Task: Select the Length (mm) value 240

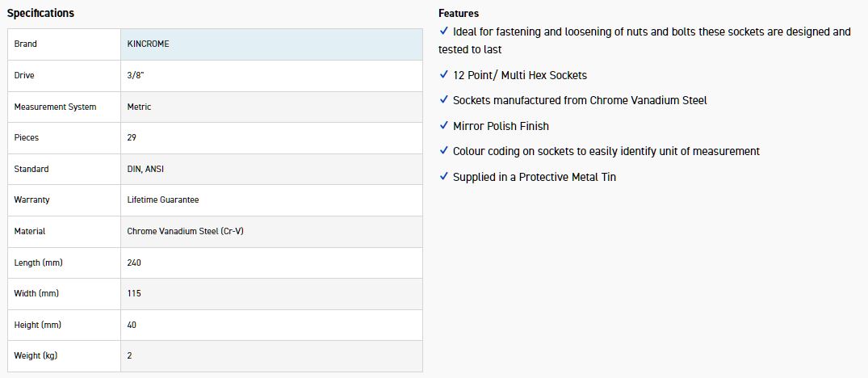Action: [x=134, y=262]
